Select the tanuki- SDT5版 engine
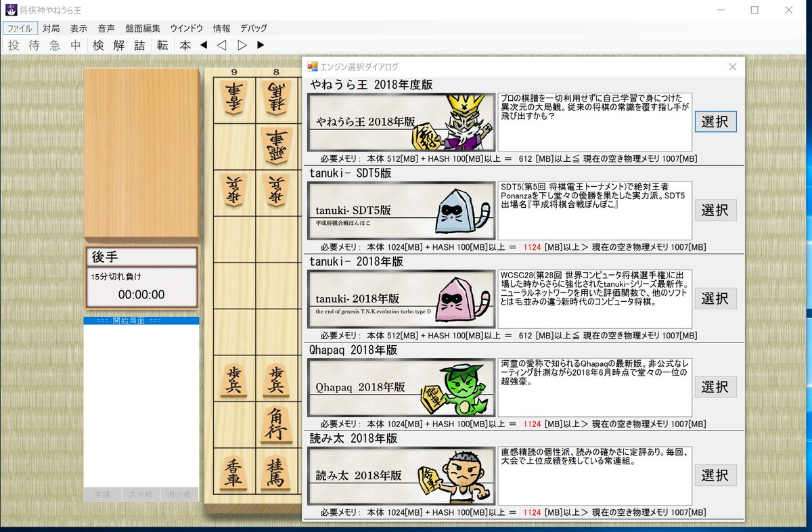This screenshot has height=532, width=812. (x=716, y=210)
